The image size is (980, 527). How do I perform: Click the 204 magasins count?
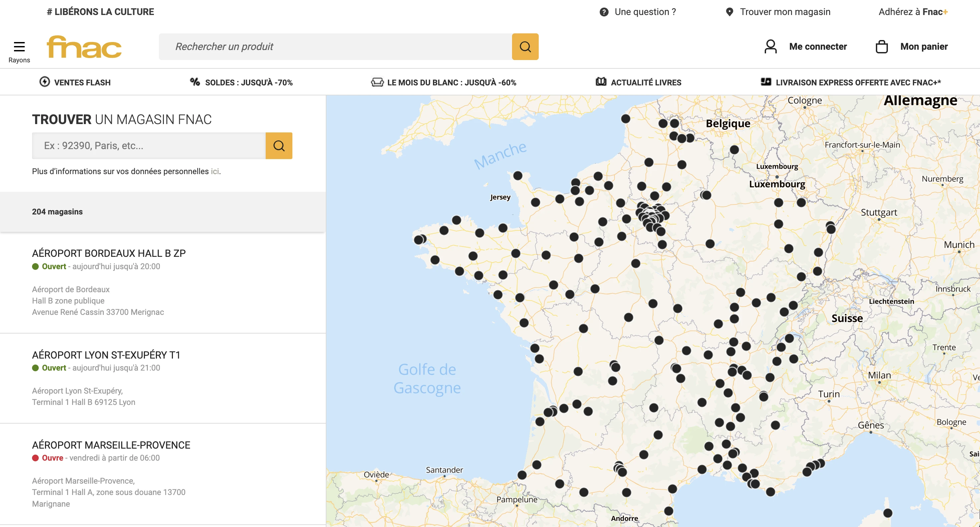pyautogui.click(x=57, y=211)
